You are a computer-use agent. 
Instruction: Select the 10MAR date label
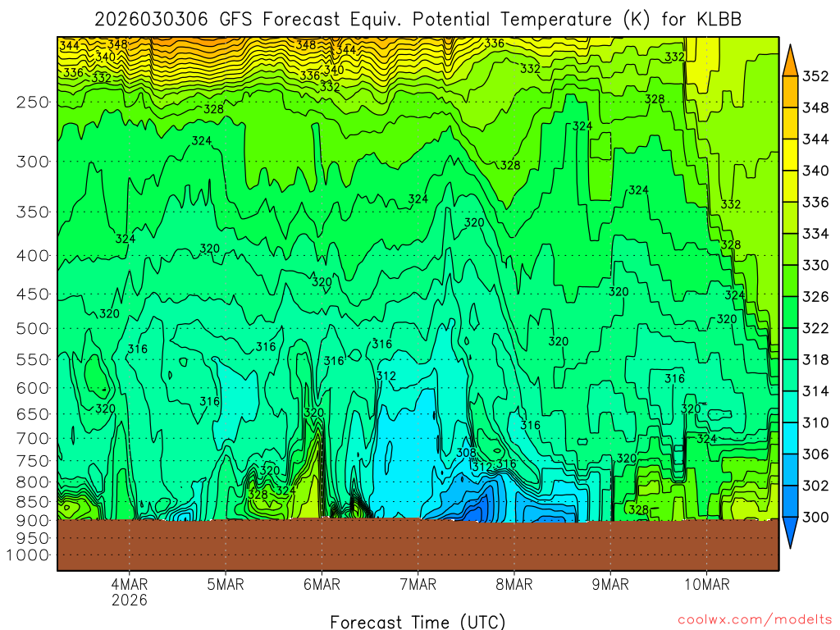click(x=706, y=584)
